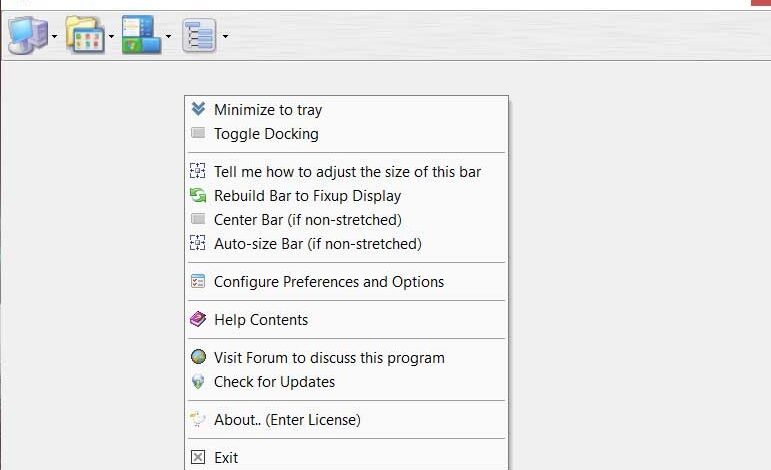
Task: Select Auto-size Bar (if non-stretched)
Action: 317,244
